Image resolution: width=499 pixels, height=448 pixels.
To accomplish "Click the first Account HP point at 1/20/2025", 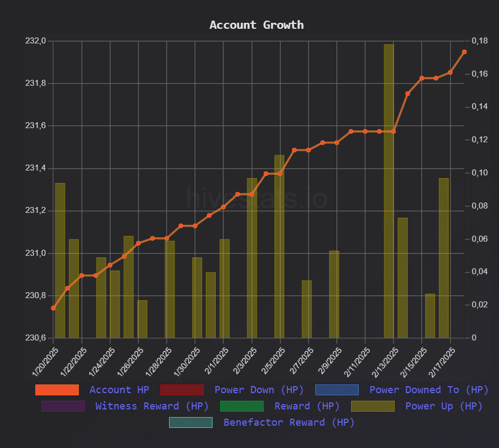I will point(53,308).
